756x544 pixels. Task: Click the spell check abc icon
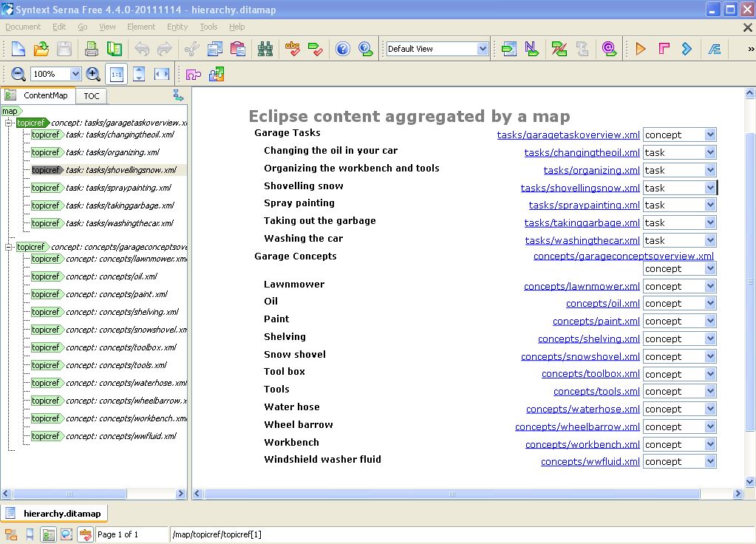pyautogui.click(x=292, y=49)
